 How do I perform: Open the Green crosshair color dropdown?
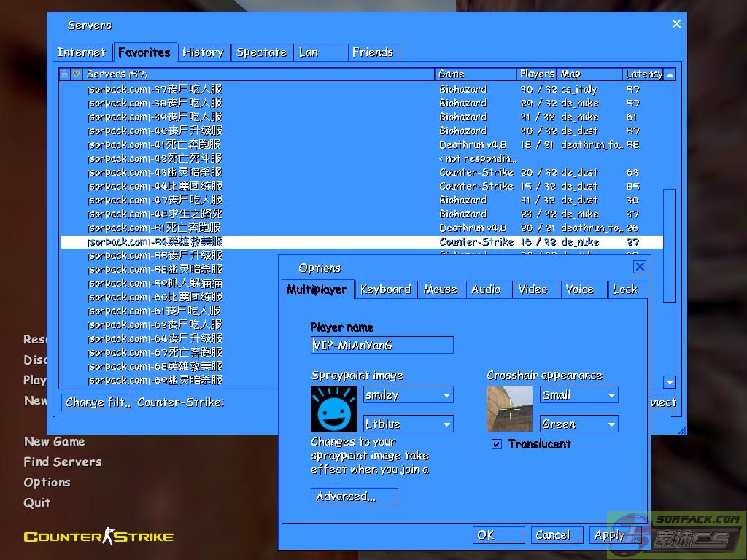pos(578,424)
